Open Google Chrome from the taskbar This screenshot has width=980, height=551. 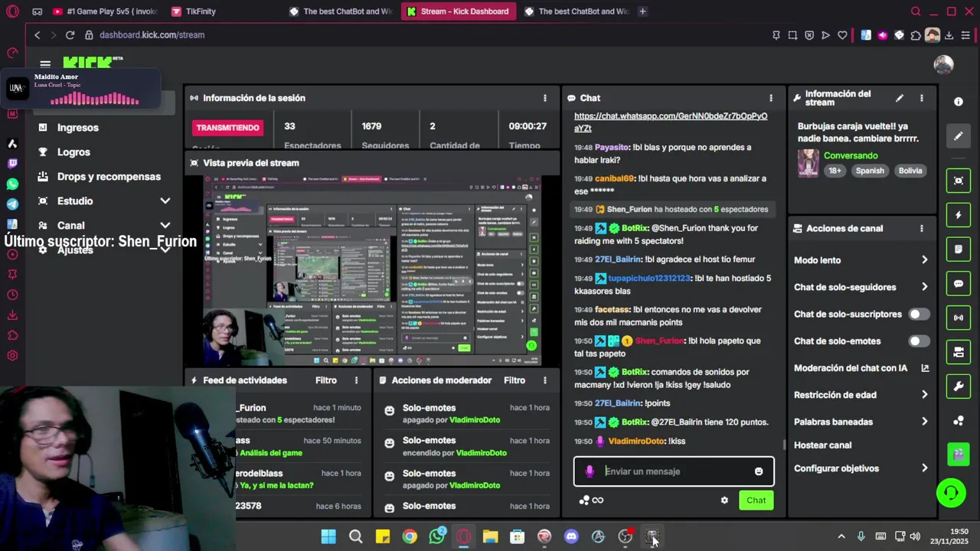pos(410,536)
